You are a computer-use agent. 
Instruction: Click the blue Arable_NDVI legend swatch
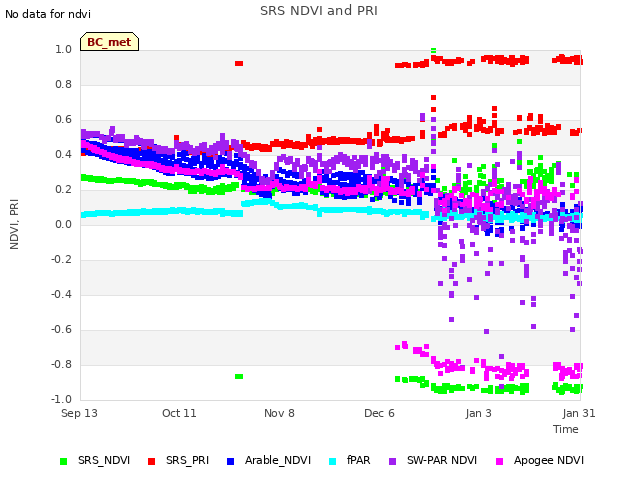coord(230,461)
